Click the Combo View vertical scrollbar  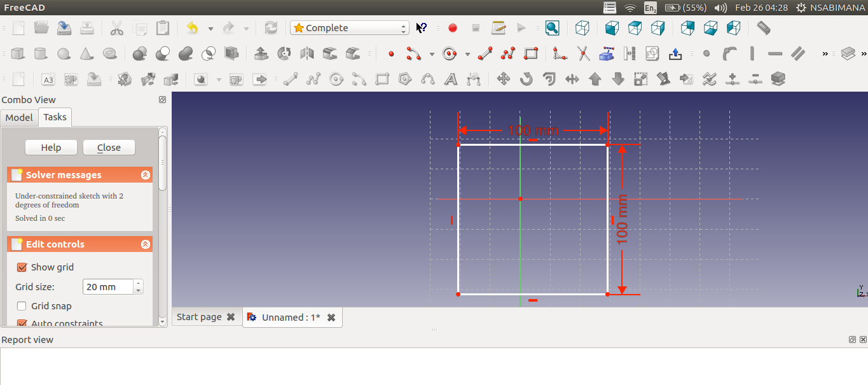click(x=163, y=227)
